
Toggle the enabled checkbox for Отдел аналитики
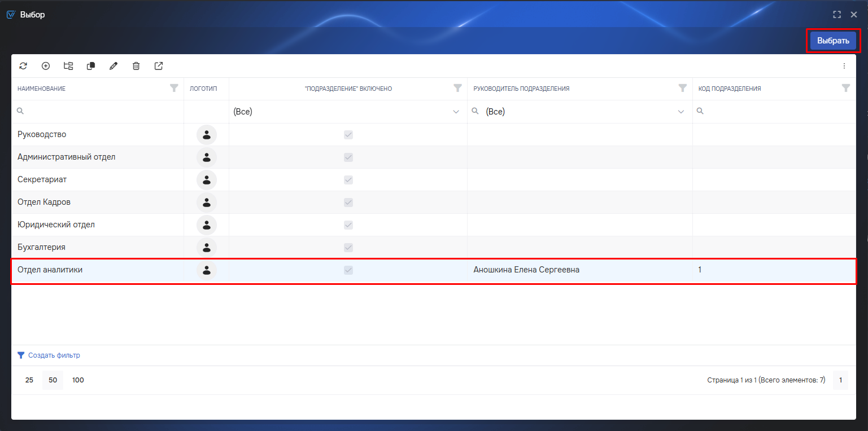[x=348, y=270]
